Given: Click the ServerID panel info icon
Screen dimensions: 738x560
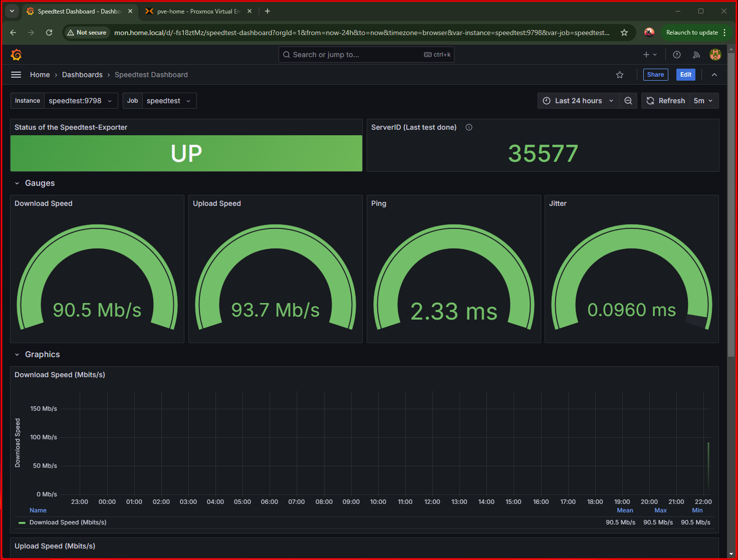Looking at the screenshot, I should pyautogui.click(x=469, y=127).
